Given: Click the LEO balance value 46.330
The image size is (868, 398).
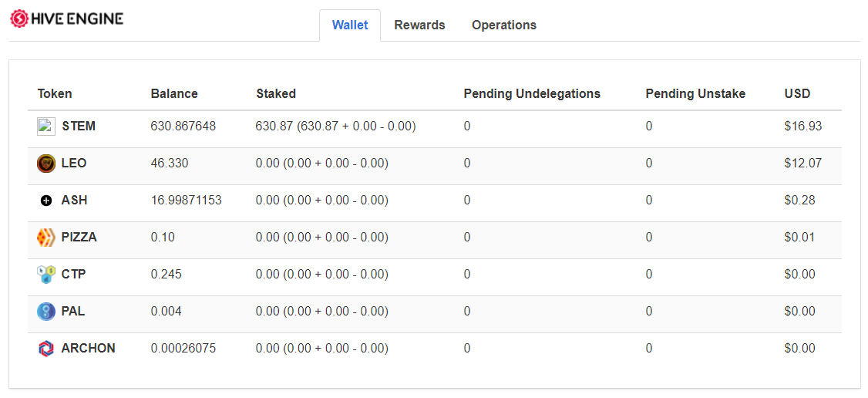Looking at the screenshot, I should point(170,164).
